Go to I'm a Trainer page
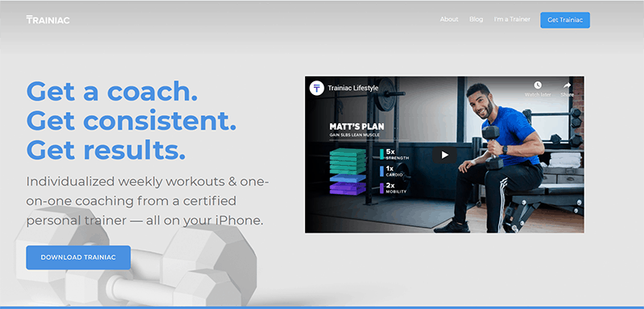644x309 pixels. (512, 19)
